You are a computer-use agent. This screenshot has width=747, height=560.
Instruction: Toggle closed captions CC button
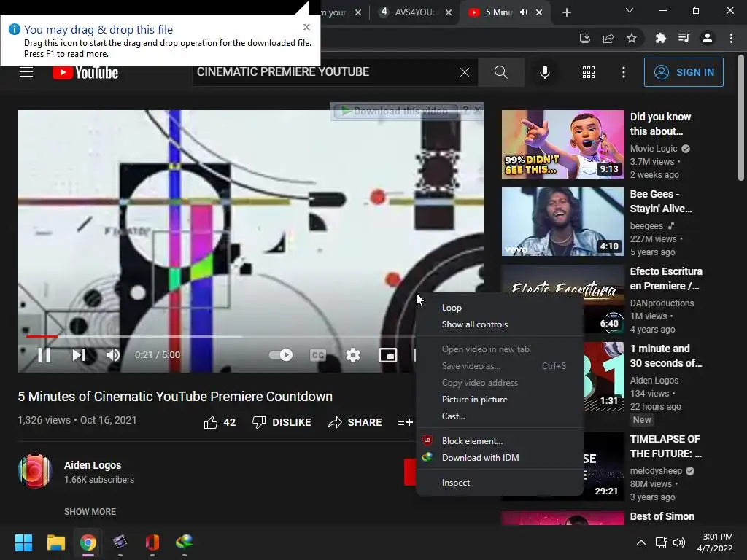318,355
